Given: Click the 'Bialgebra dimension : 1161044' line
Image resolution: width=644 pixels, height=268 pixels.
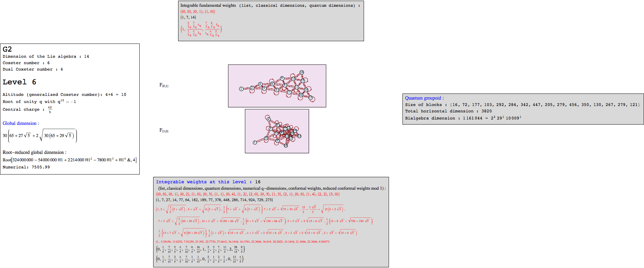Looking at the screenshot, I should (463, 118).
